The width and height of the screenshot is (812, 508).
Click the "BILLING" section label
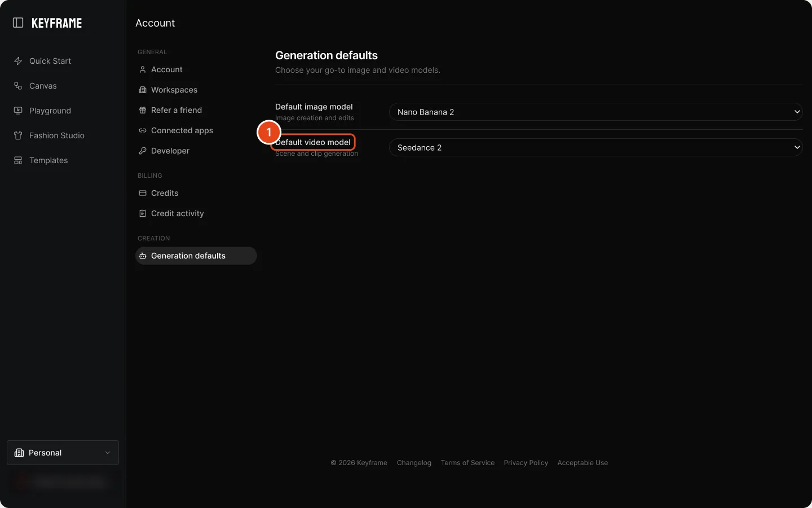[150, 176]
